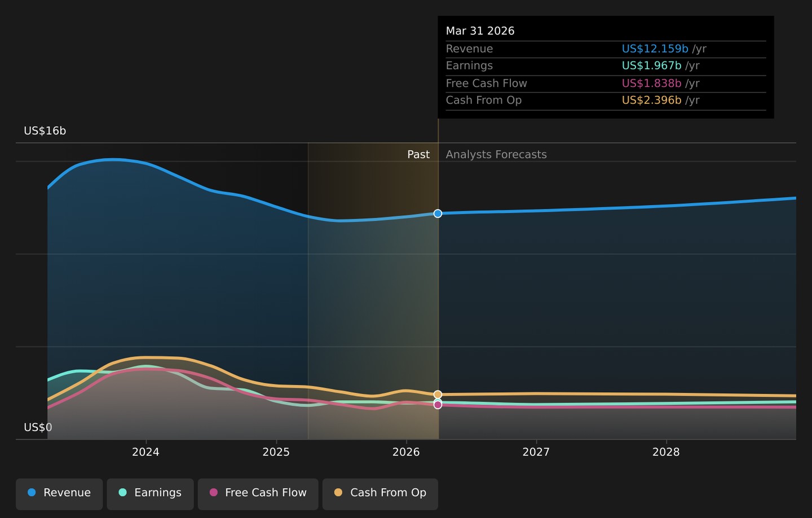Viewport: 812px width, 518px height.
Task: Click the Earnings value US$1.967b
Action: pyautogui.click(x=651, y=65)
